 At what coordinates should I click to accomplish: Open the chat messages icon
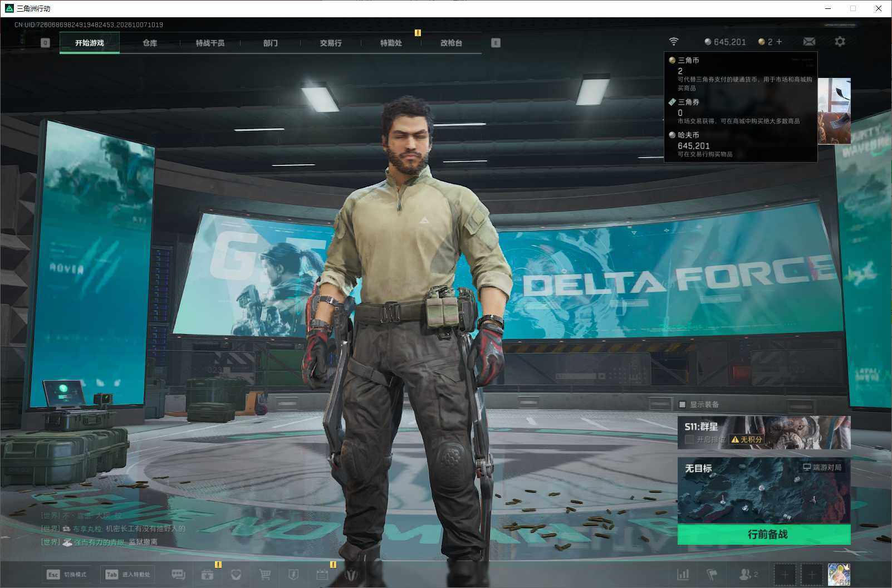[178, 575]
